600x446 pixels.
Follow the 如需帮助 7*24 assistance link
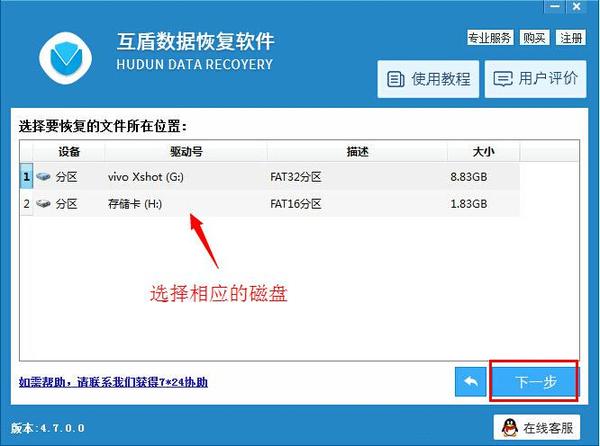coord(113,382)
